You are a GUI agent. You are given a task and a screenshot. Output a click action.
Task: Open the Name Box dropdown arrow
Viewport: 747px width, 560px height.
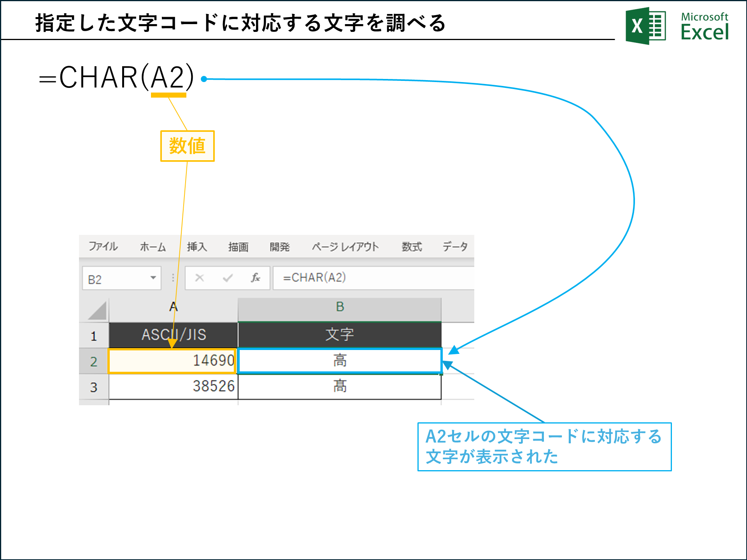pos(153,278)
